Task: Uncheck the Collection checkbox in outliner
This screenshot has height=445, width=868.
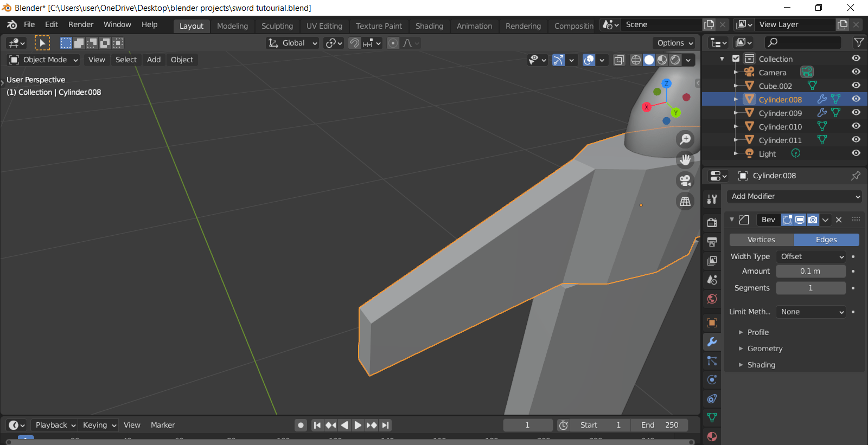Action: pos(736,59)
